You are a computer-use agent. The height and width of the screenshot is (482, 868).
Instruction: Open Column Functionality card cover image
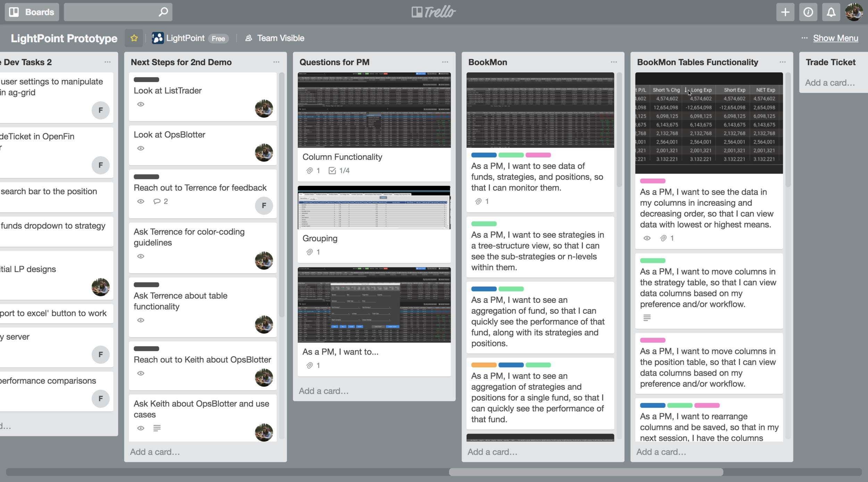pyautogui.click(x=374, y=110)
